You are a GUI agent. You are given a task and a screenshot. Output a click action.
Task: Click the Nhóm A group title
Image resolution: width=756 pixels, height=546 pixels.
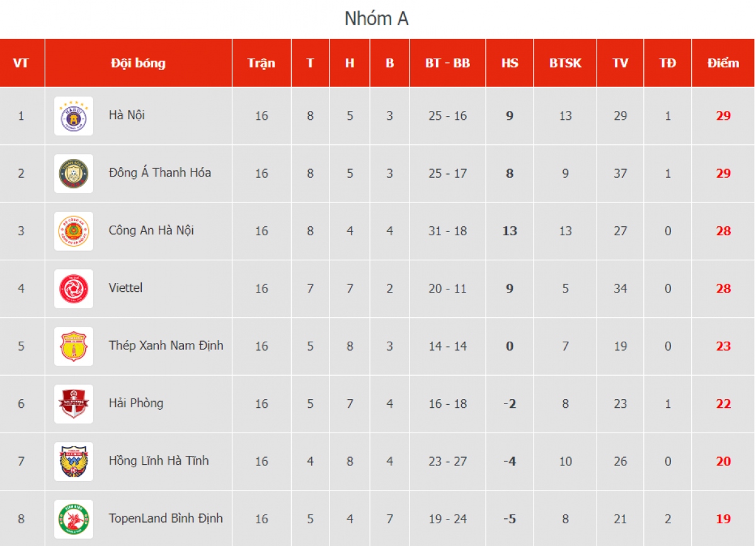point(377,19)
